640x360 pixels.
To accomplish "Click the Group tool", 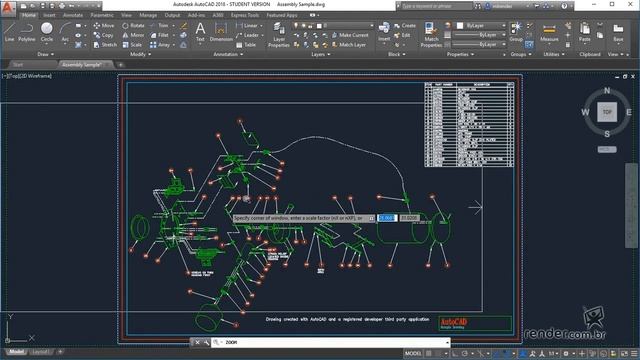I will click(516, 32).
